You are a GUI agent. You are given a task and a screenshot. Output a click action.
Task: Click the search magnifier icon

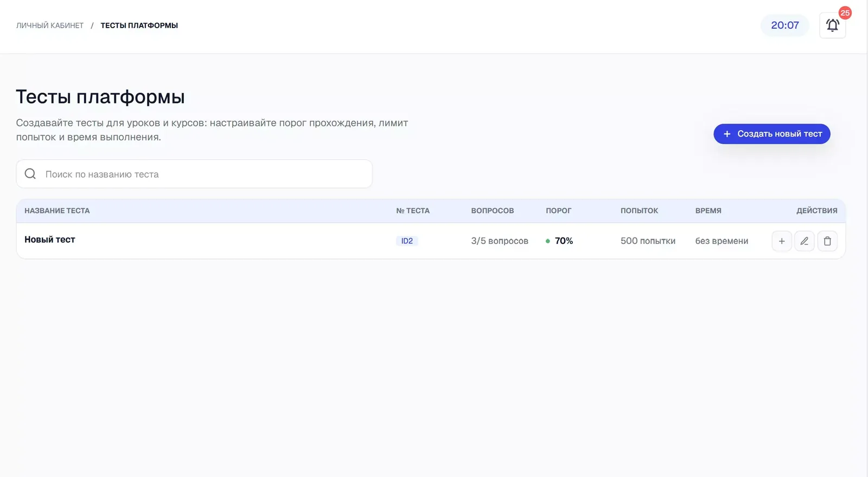[x=30, y=173]
